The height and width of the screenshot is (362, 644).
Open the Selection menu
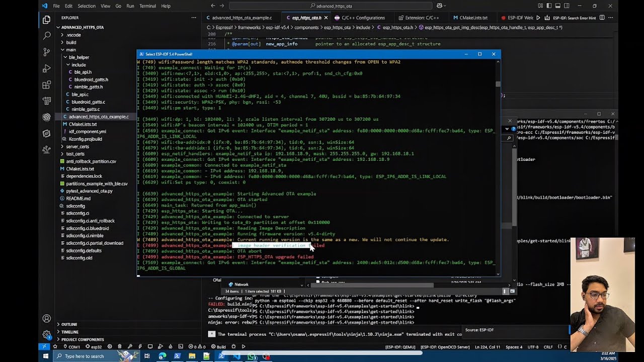pos(87,6)
